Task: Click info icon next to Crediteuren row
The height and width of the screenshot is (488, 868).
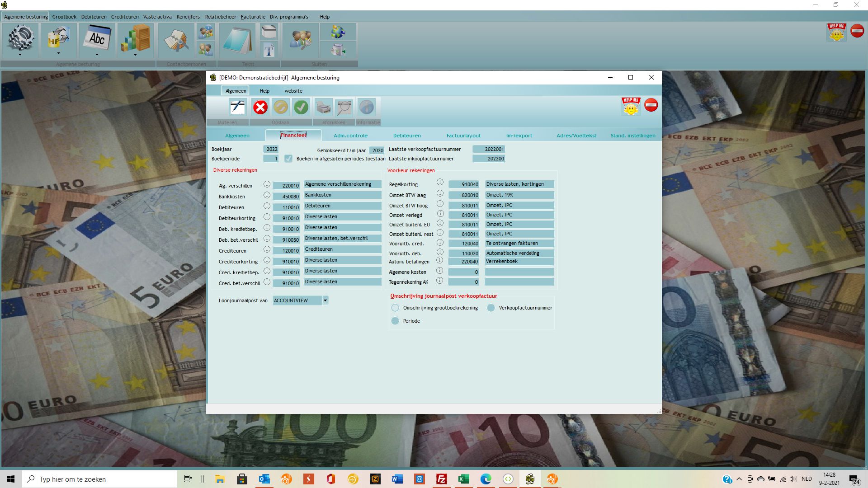Action: 267,249
